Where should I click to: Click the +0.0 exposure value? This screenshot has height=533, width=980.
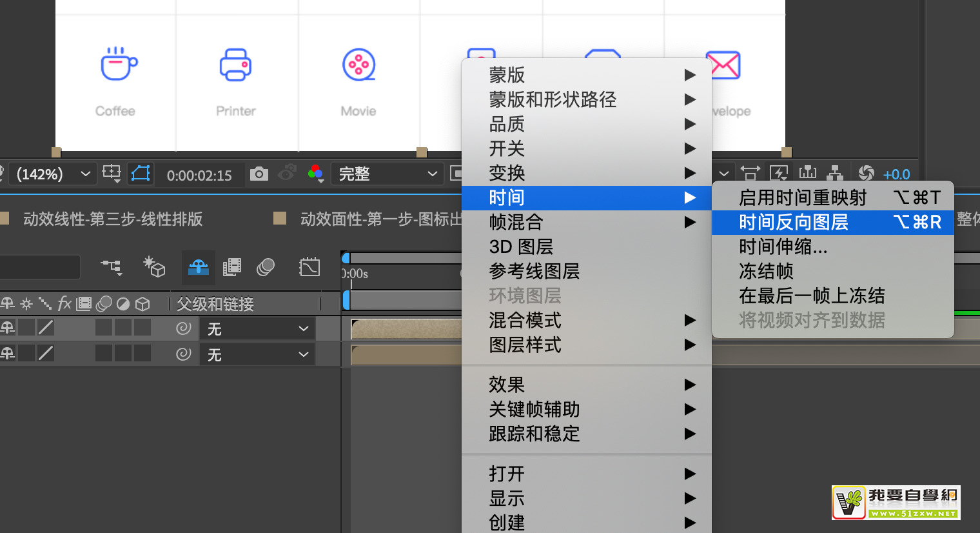[x=896, y=174]
